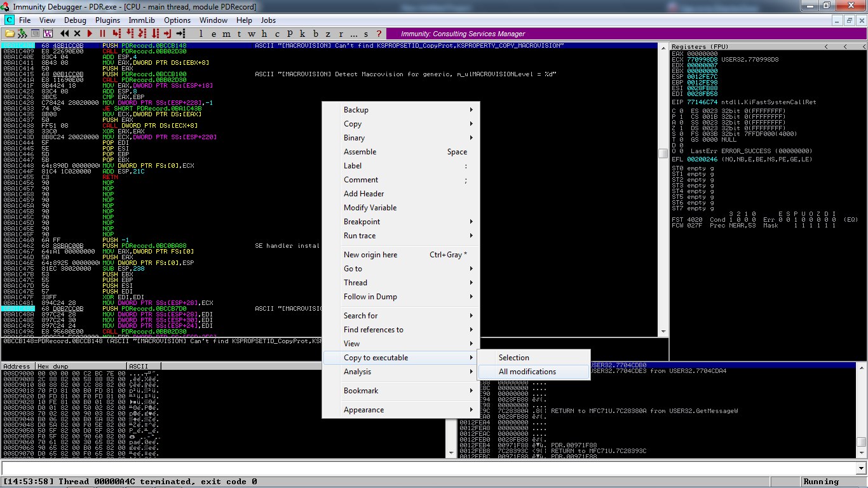Expand the Go to submenu
The width and height of the screenshot is (868, 488).
coord(401,269)
